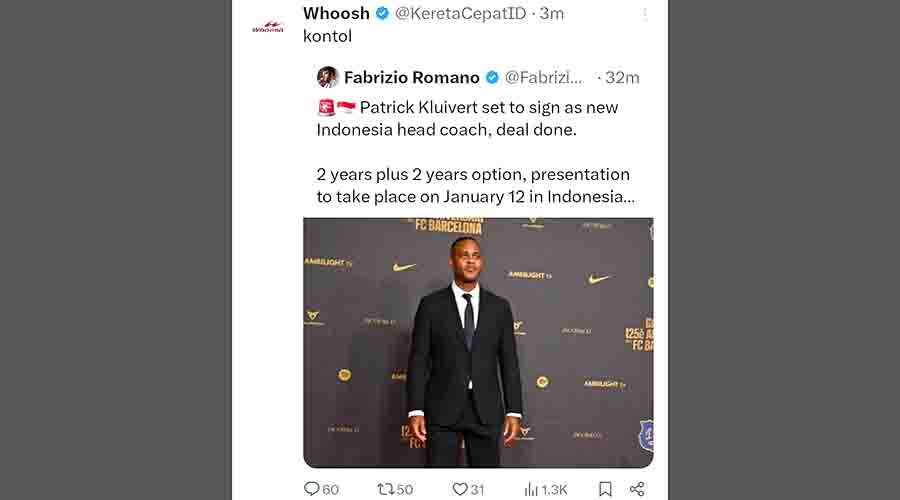Click the verified badge beside Whoosh
Viewport: 900px width, 500px height.
tap(381, 14)
